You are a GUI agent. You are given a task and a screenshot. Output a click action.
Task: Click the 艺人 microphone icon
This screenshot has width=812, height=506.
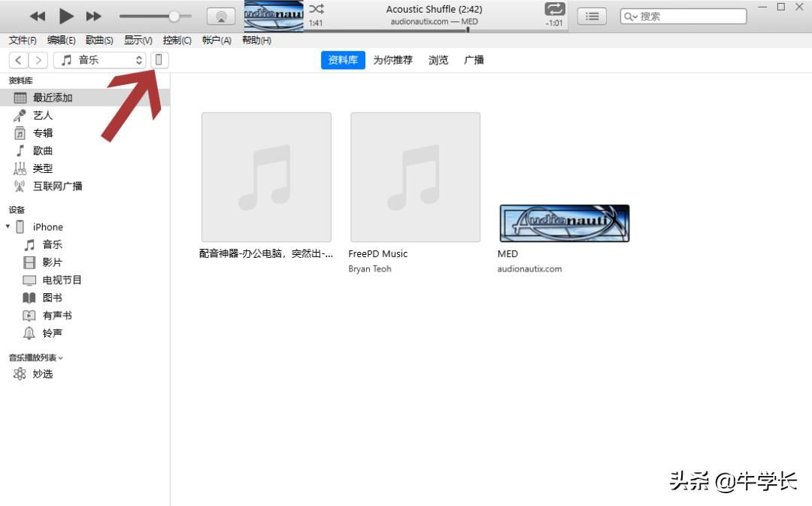pos(20,116)
